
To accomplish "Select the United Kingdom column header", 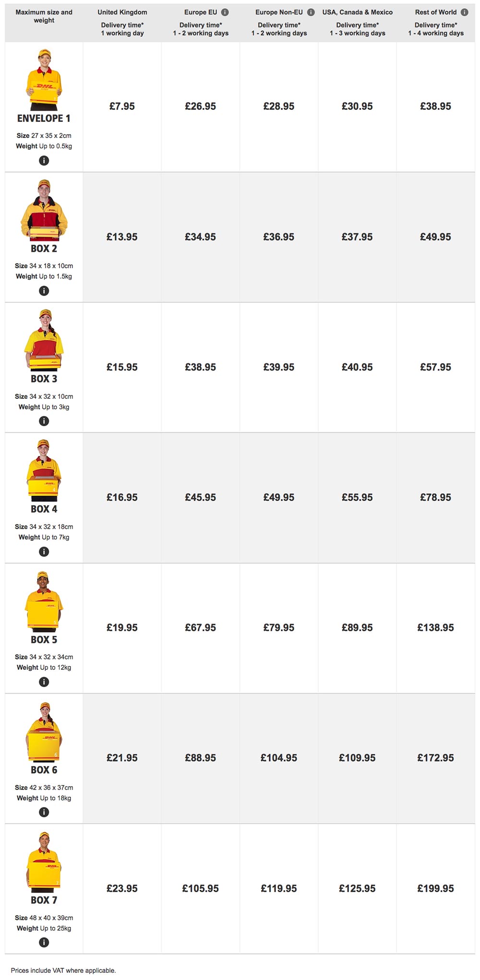I will (122, 12).
